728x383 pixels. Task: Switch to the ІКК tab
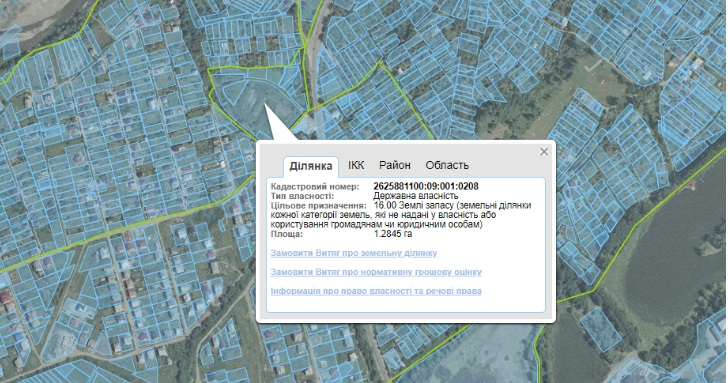click(x=356, y=165)
